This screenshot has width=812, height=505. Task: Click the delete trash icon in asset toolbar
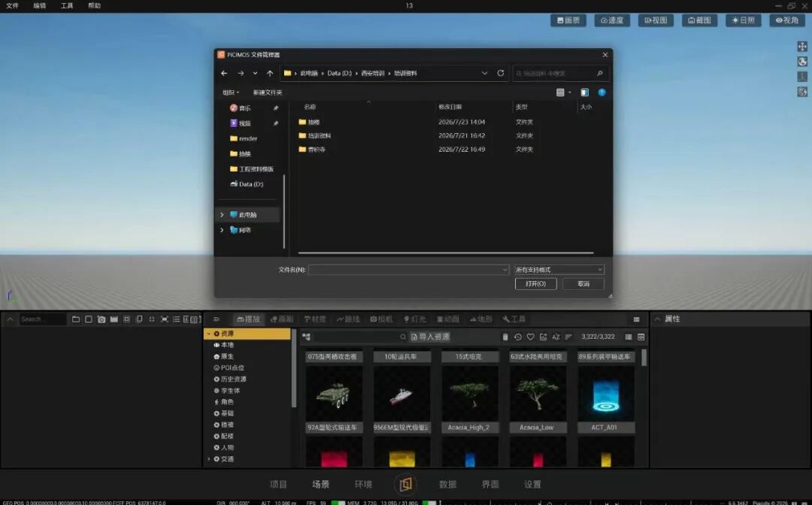[505, 337]
